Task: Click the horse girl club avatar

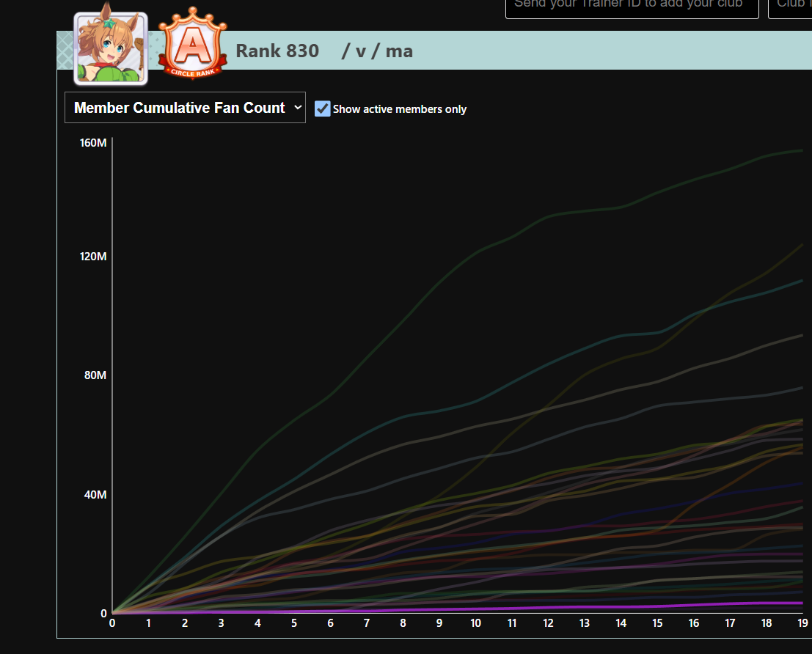Action: coord(111,48)
